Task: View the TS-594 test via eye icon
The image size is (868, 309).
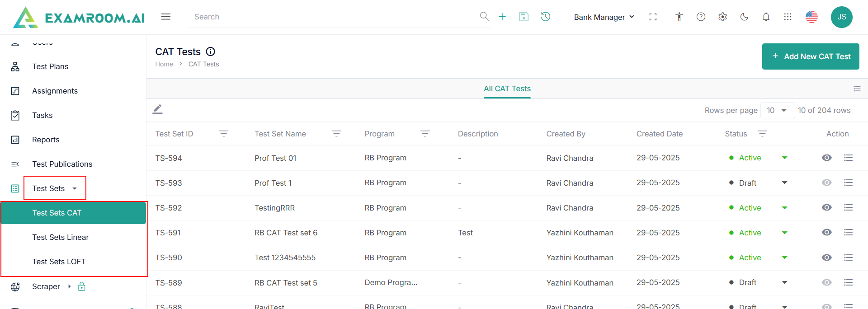Action: click(826, 158)
